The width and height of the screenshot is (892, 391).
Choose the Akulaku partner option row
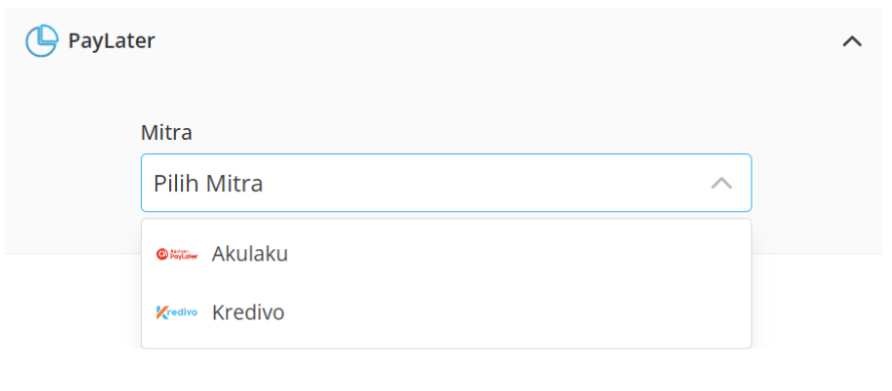click(x=446, y=254)
